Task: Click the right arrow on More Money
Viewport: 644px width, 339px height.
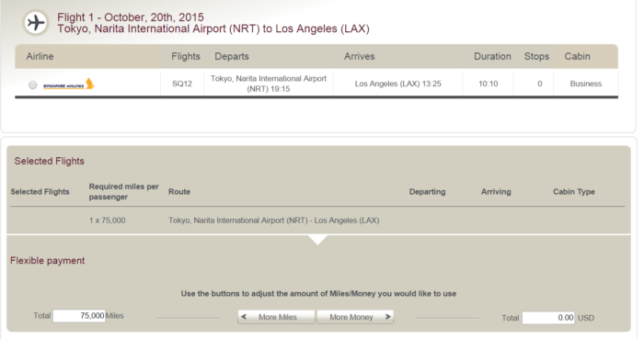Action: pyautogui.click(x=387, y=316)
